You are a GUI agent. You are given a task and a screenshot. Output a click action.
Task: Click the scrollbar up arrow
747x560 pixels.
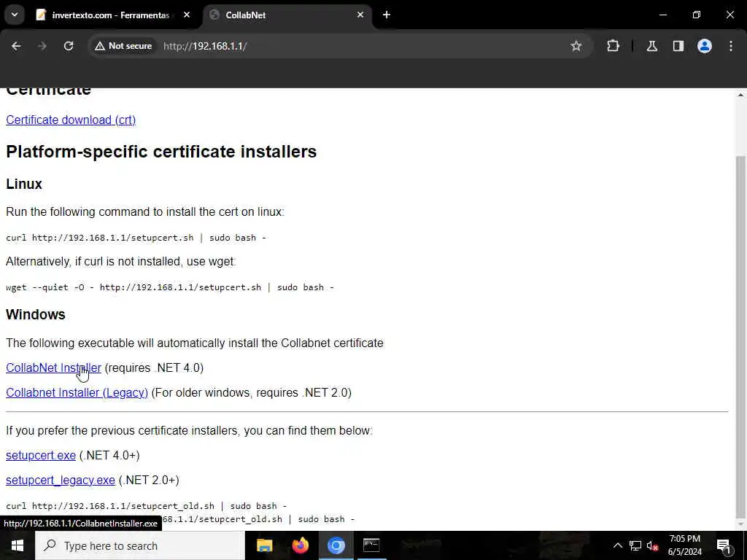[740, 95]
